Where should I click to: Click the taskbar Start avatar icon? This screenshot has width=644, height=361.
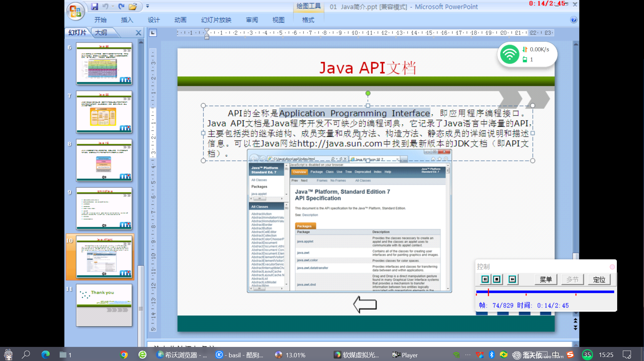[8, 355]
